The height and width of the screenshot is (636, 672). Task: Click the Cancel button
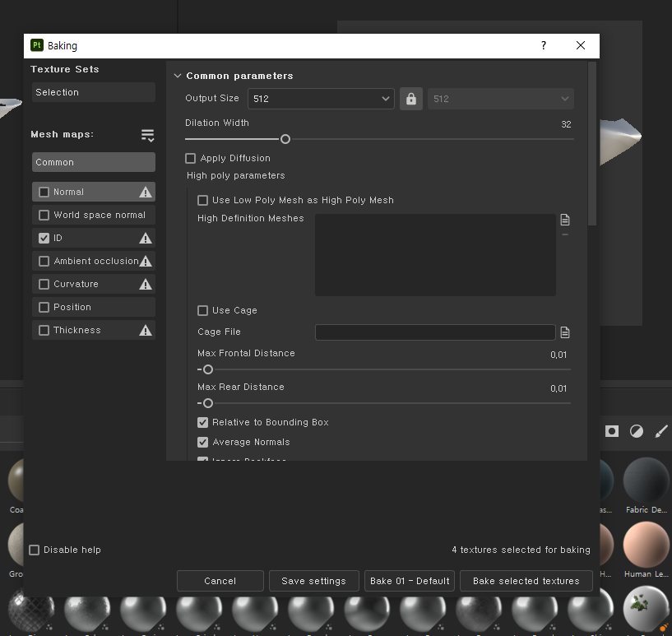point(220,581)
